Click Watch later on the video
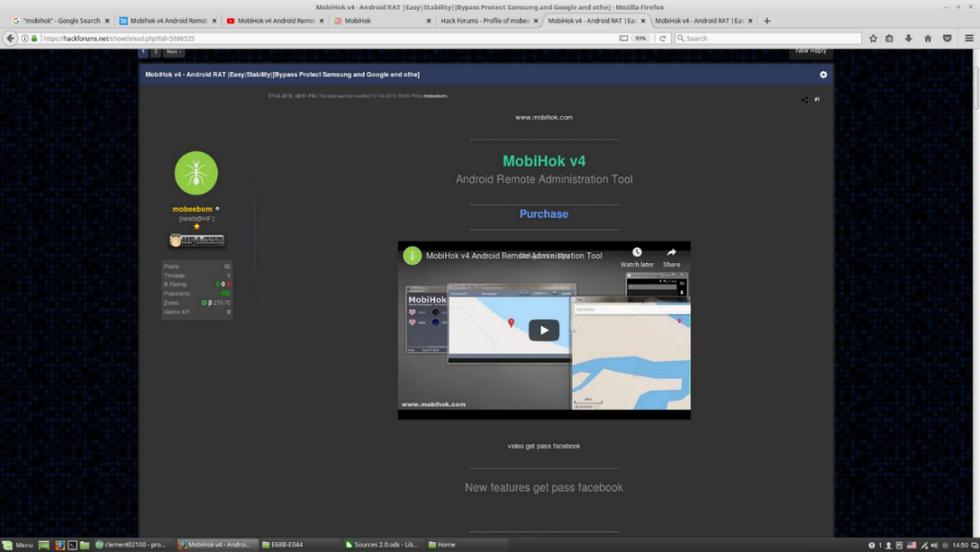This screenshot has width=980, height=552. pyautogui.click(x=637, y=257)
